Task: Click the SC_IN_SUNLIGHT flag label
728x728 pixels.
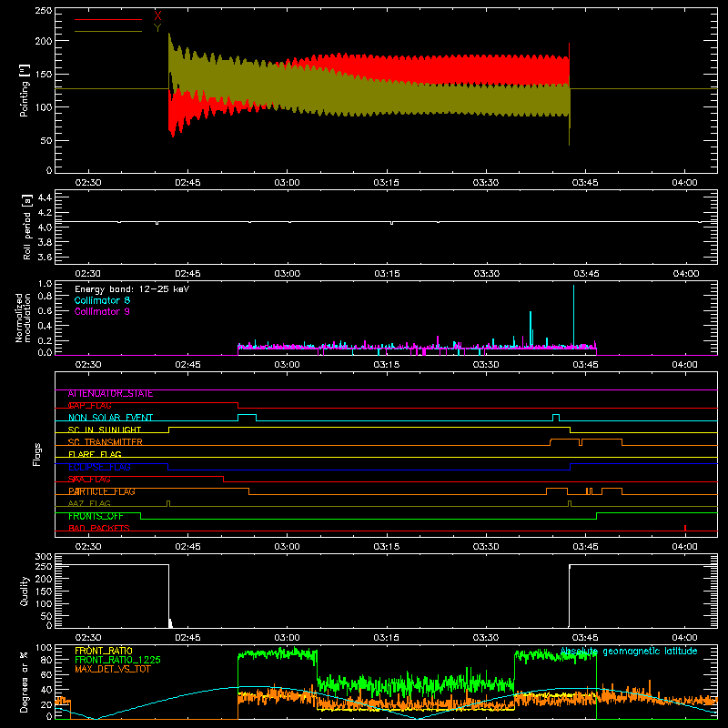Action: [x=105, y=430]
